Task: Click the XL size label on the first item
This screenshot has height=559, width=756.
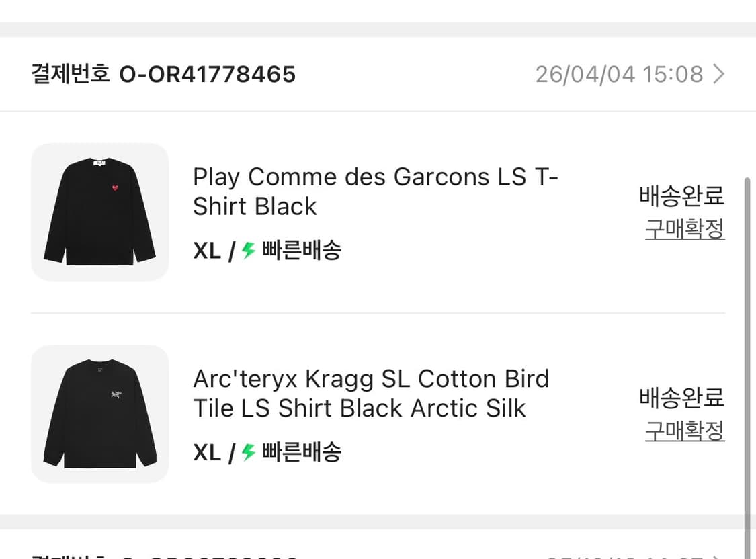Action: [205, 250]
